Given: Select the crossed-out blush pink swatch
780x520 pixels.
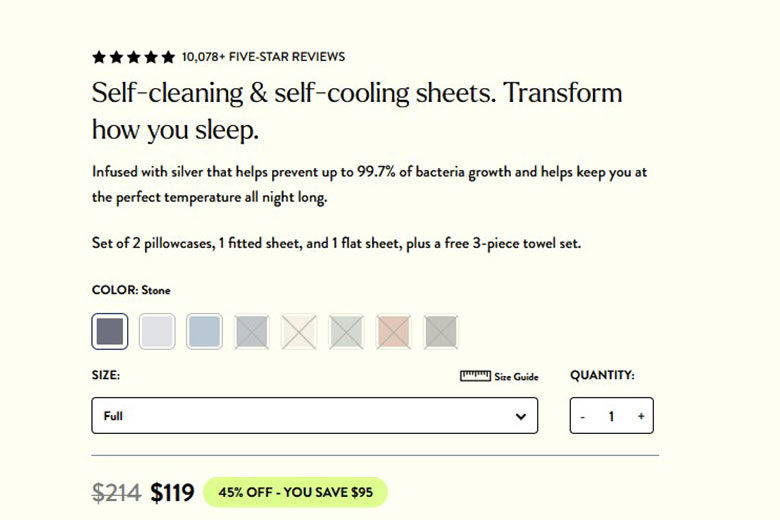Looking at the screenshot, I should coord(393,331).
